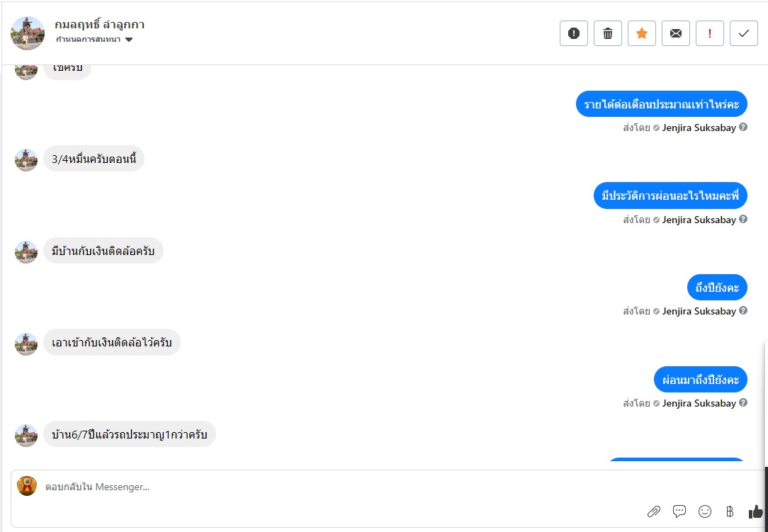Expand the กำหนดการสนทนา dropdown arrow
The height and width of the screenshot is (532, 768).
coord(129,40)
